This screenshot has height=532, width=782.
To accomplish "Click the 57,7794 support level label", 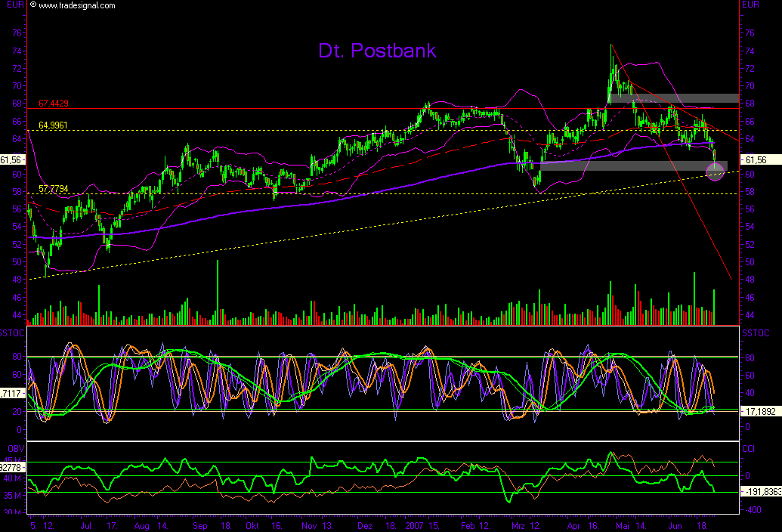I will click(53, 187).
